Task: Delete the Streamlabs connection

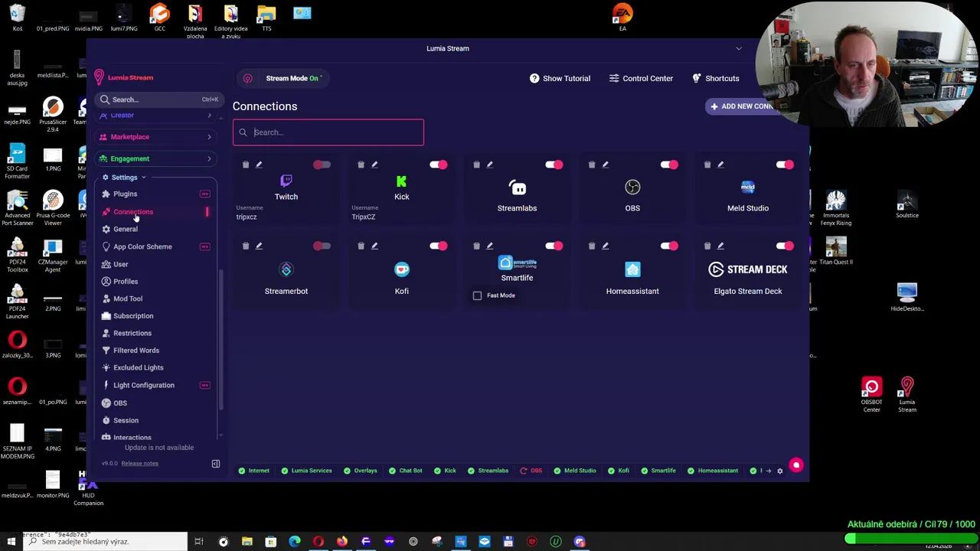Action: [476, 165]
